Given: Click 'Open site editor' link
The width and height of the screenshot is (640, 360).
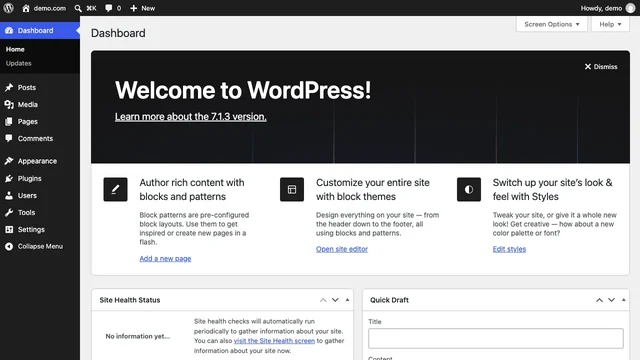Looking at the screenshot, I should pos(342,249).
